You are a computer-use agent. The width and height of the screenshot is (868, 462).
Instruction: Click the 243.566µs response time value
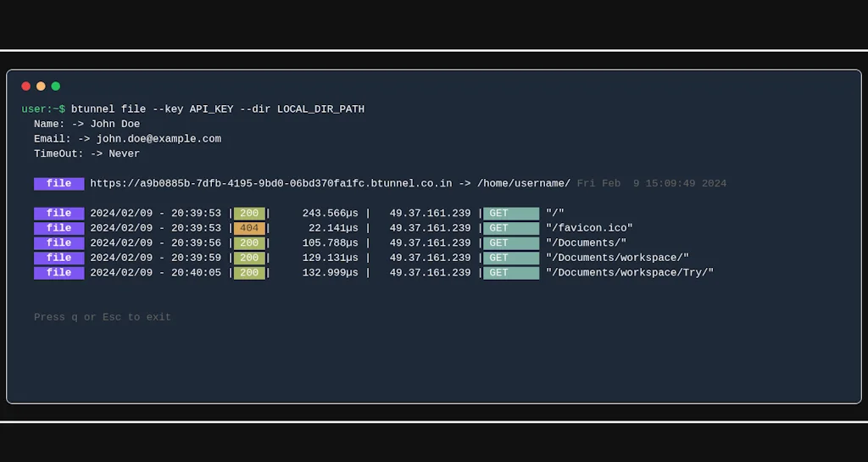(x=330, y=214)
